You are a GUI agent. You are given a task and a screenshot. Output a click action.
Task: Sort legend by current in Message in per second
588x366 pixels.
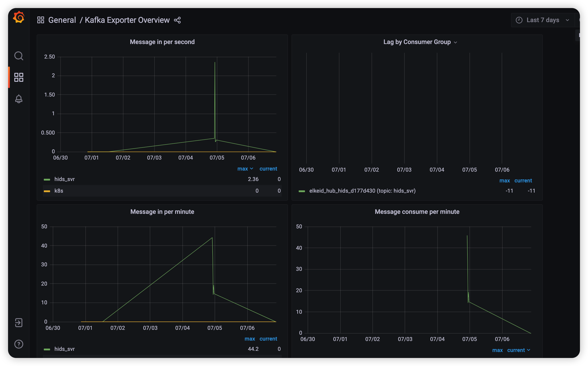coord(268,169)
